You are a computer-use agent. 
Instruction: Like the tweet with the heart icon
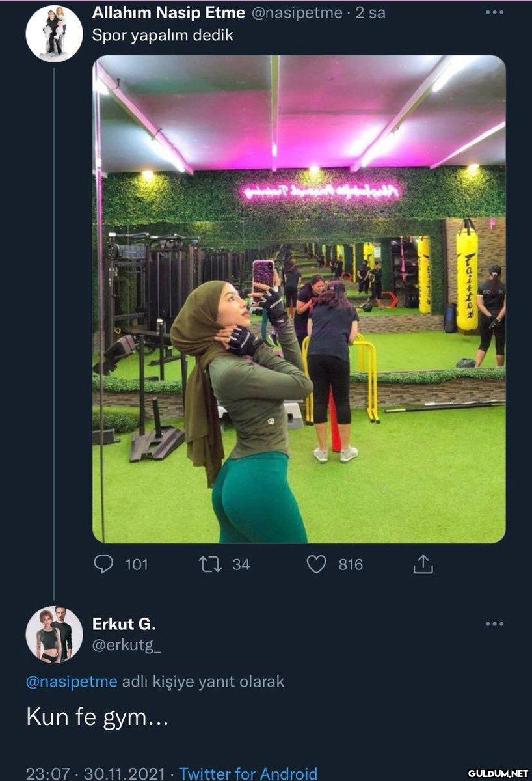coord(316,564)
